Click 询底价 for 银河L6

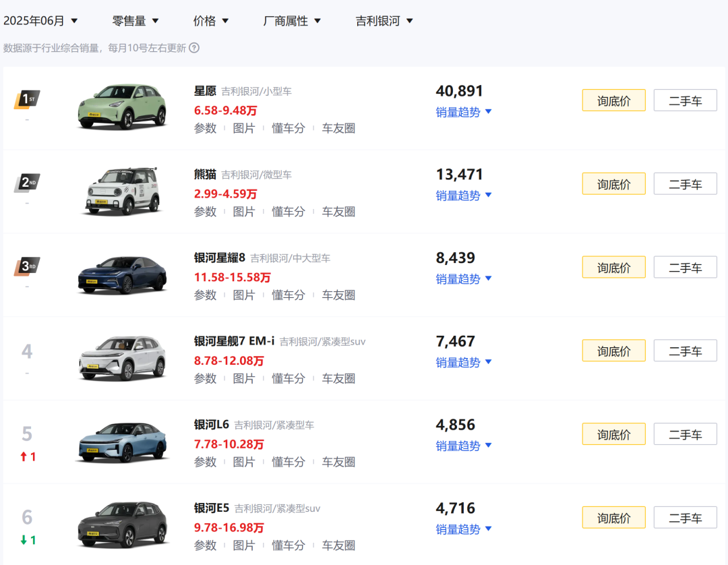coord(614,434)
